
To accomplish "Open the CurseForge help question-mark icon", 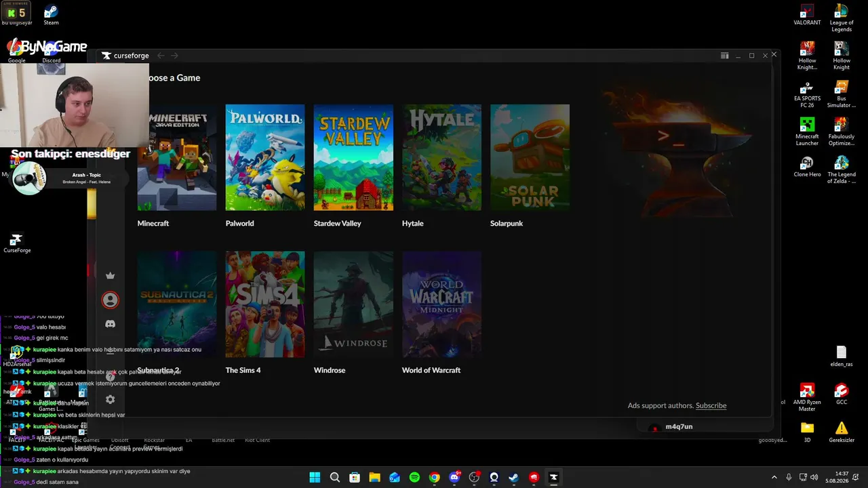I will click(111, 376).
